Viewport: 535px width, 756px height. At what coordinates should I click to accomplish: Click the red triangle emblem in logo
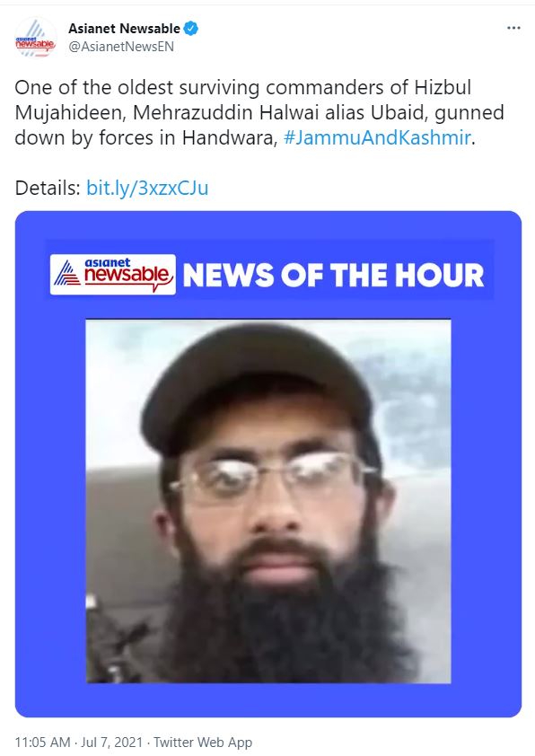pos(67,274)
